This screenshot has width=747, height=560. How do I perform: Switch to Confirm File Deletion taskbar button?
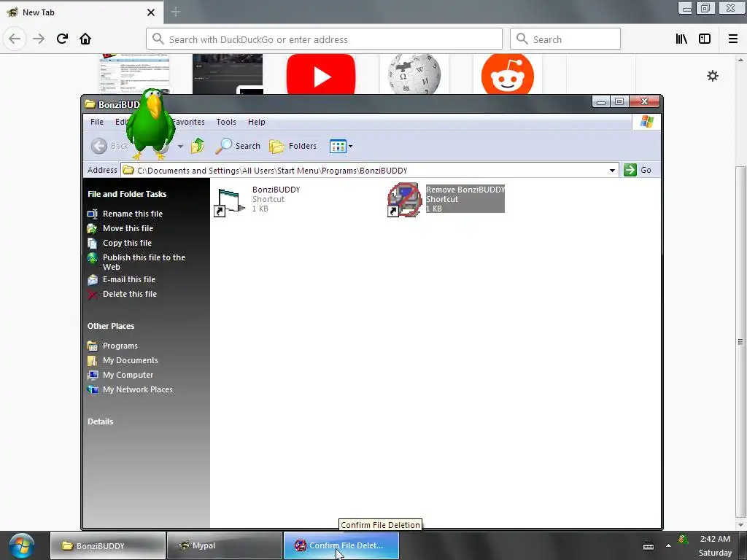(x=341, y=545)
